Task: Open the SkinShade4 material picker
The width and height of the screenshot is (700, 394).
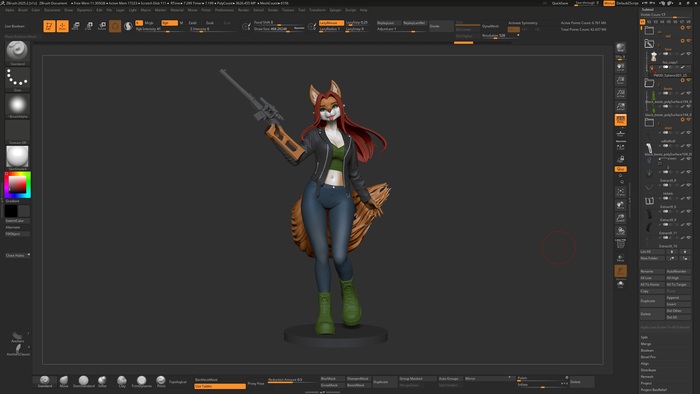Action: (17, 158)
